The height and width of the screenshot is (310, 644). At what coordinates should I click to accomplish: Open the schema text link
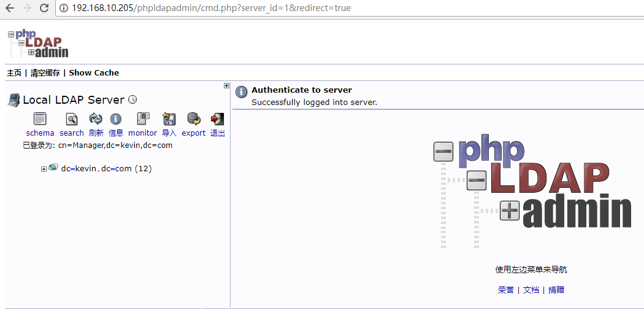pyautogui.click(x=40, y=133)
